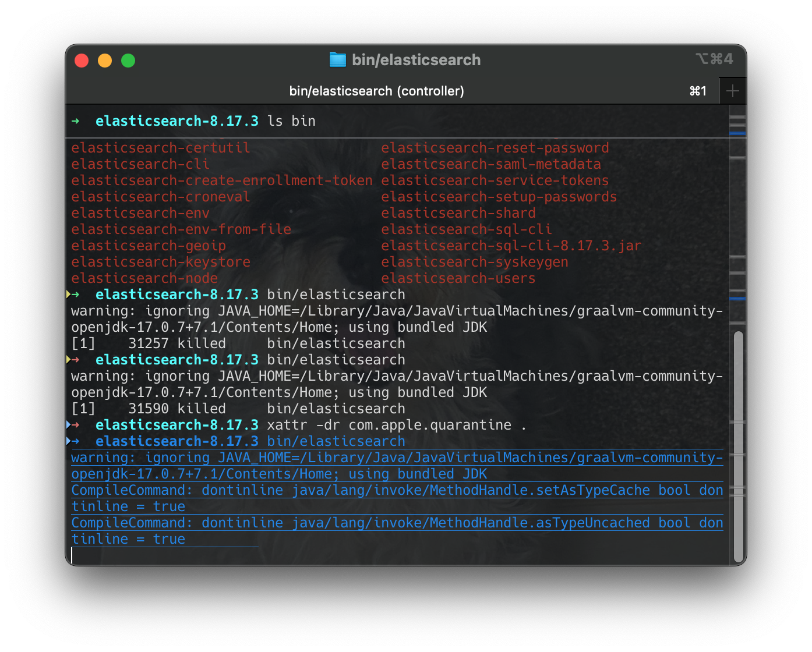The image size is (812, 652).
Task: Click the red prompt arrow beside the xattr command
Action: [76, 425]
